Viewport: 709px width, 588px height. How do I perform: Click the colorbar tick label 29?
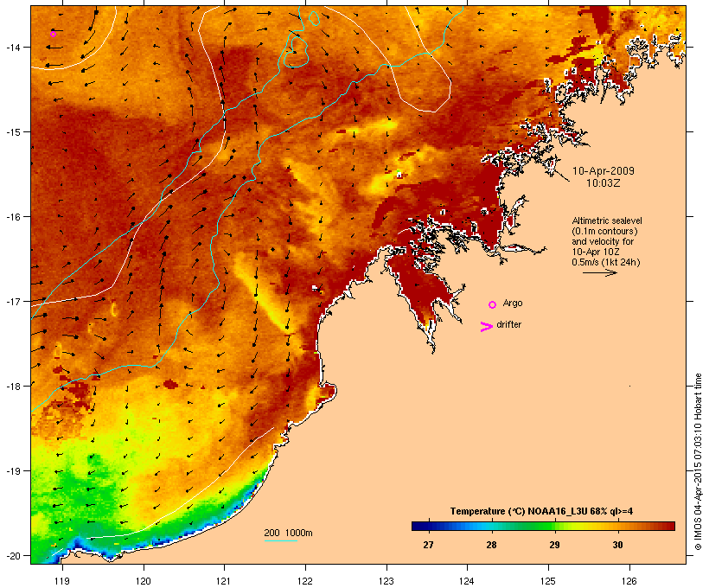pyautogui.click(x=554, y=545)
